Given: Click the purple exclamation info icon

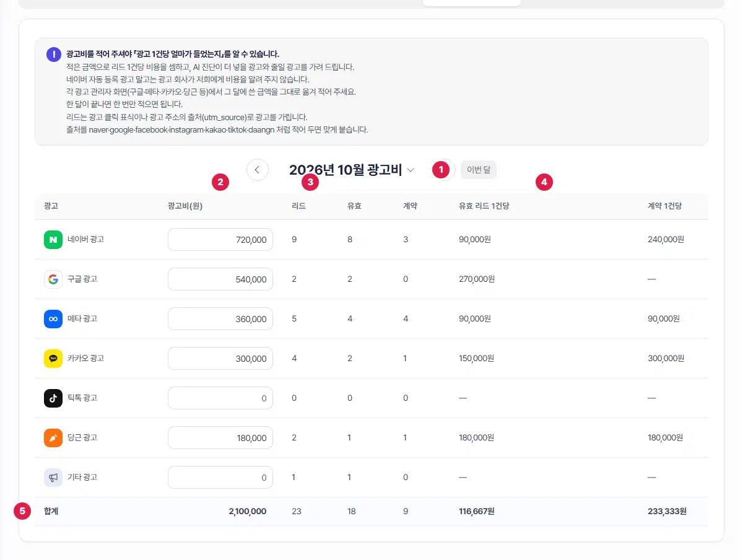Looking at the screenshot, I should point(54,55).
